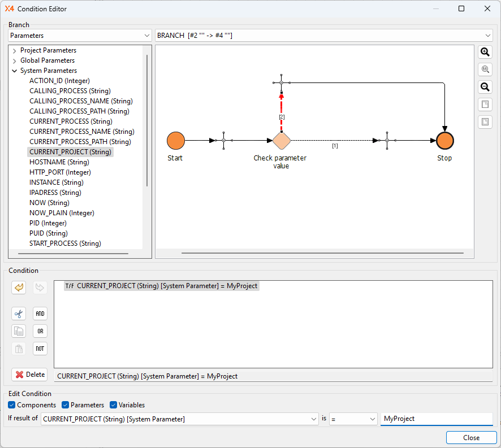Screen dimensions: 501x448
Task: Zoom into the process diagram
Action: (485, 52)
